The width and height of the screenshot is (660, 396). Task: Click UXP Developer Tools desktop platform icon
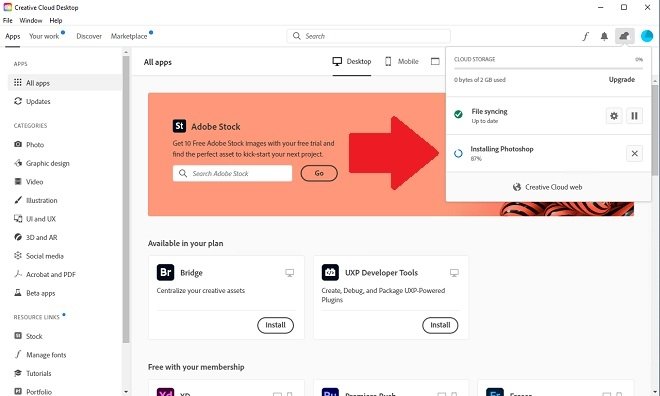coord(454,273)
